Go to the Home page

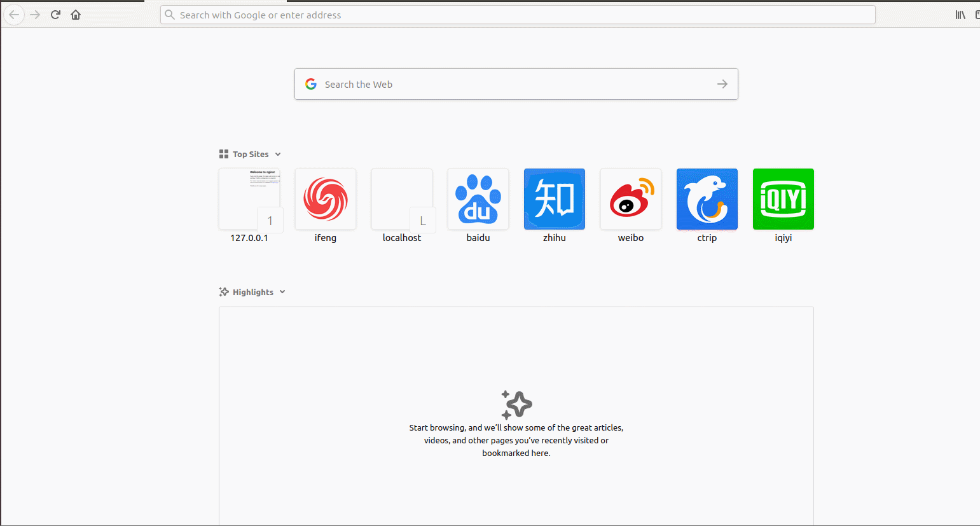[76, 15]
